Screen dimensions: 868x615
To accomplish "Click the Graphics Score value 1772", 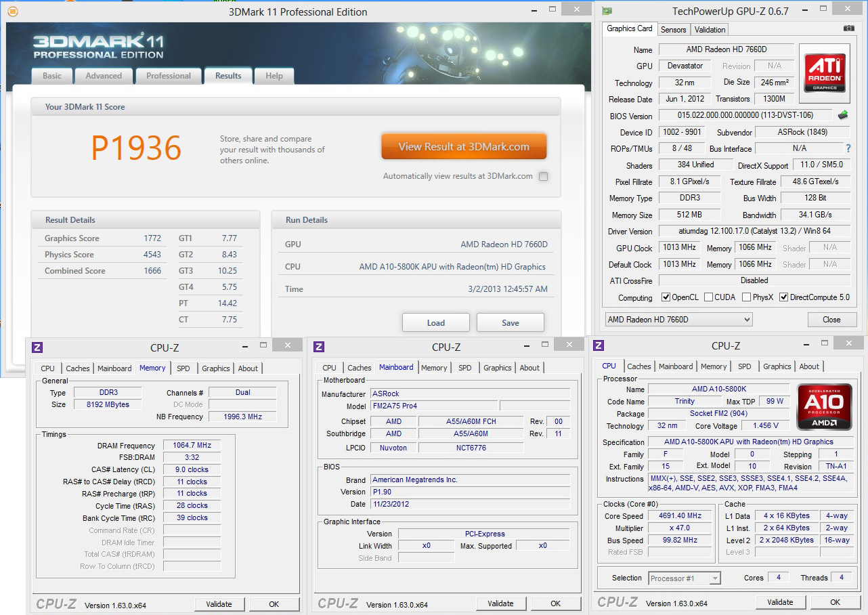I will 152,238.
